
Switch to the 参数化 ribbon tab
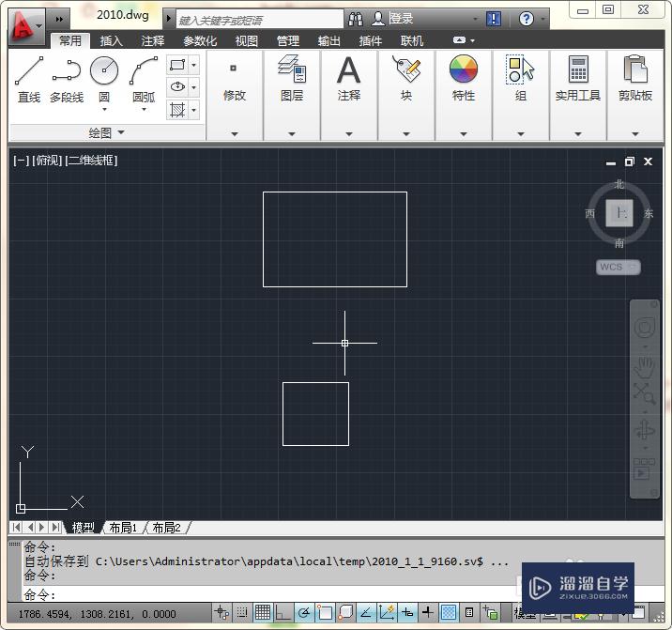pos(200,40)
